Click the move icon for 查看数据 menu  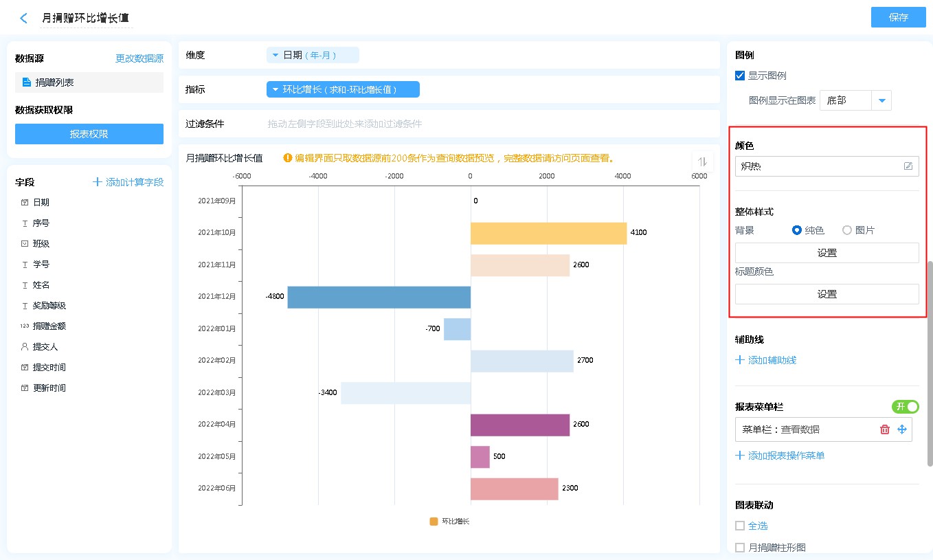coord(902,429)
